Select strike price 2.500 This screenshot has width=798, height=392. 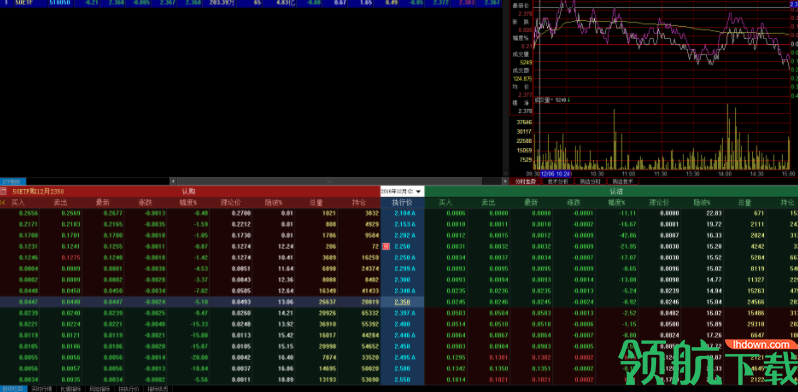point(402,369)
